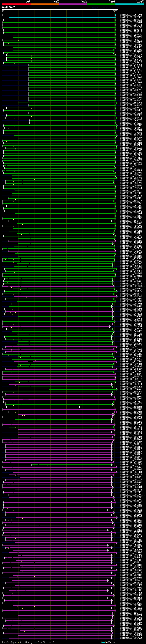Click the UniRef100_A2YBU4 label
Viewport: 146px width, 644px height.
tap(131, 364)
